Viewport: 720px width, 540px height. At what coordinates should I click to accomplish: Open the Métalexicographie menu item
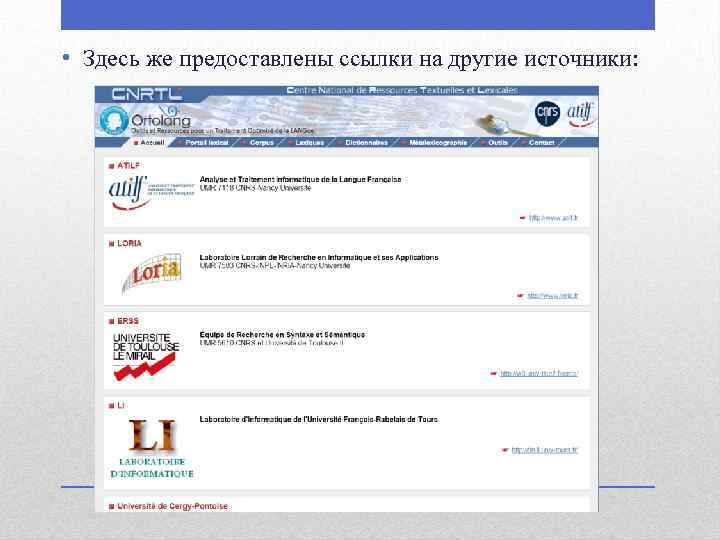coord(438,143)
